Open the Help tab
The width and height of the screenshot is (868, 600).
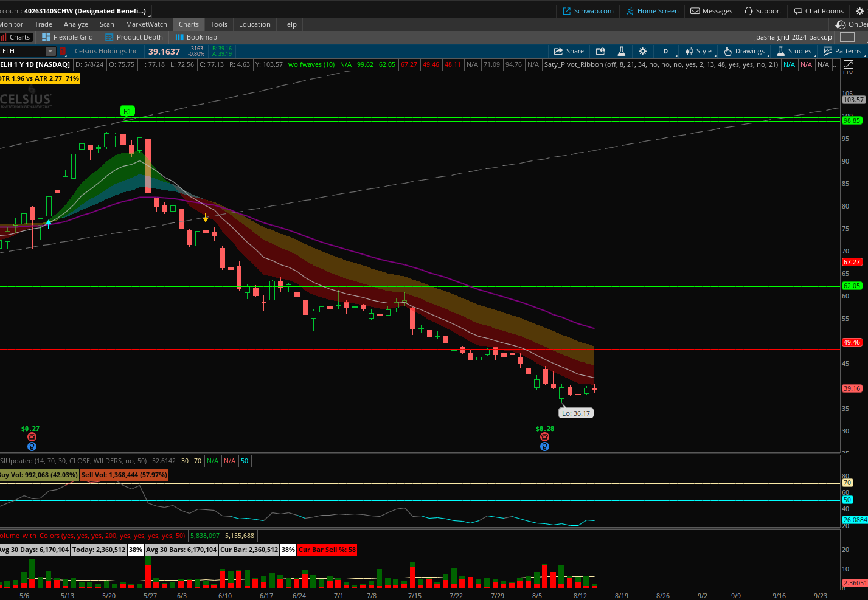coord(290,24)
